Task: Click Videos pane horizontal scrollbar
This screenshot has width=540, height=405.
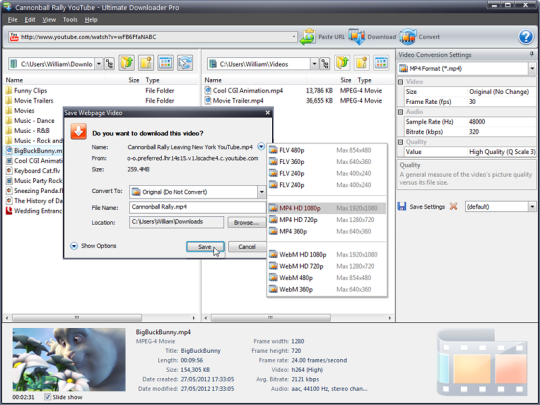Action: [270, 317]
